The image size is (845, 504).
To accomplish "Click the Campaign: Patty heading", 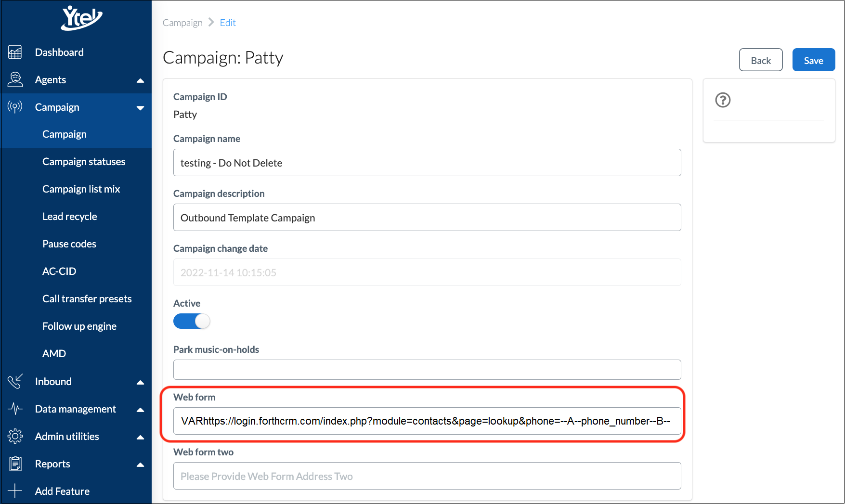I will tap(223, 58).
